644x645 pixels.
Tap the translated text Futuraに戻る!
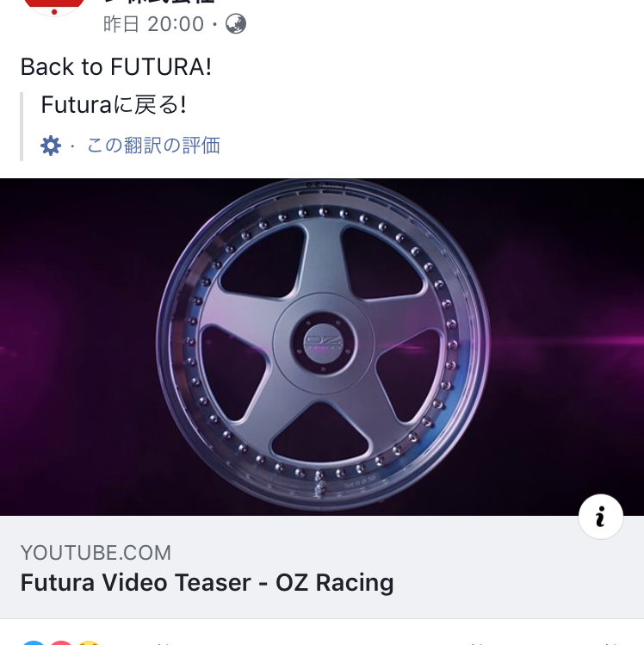[x=114, y=105]
